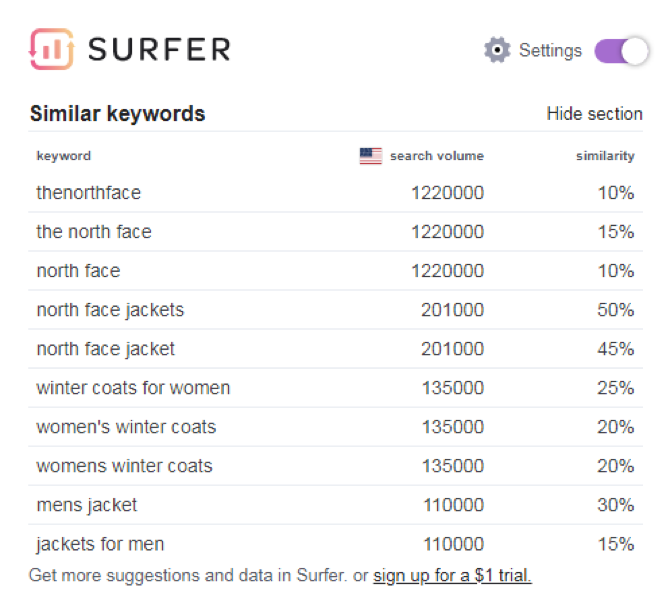This screenshot has height=610, width=668.
Task: Select 'womens winter coats' keyword
Action: point(124,466)
